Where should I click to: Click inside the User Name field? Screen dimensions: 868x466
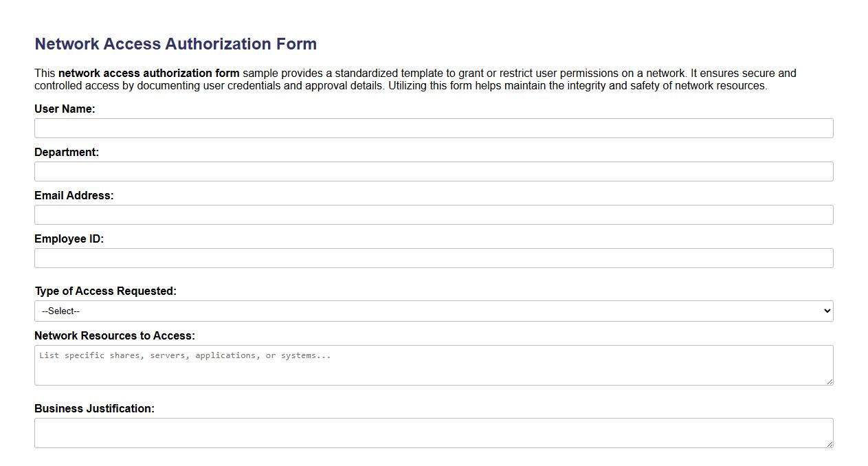[x=433, y=128]
